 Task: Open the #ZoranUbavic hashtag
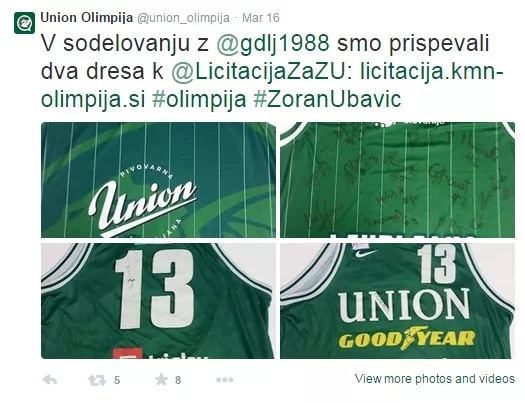[x=327, y=99]
